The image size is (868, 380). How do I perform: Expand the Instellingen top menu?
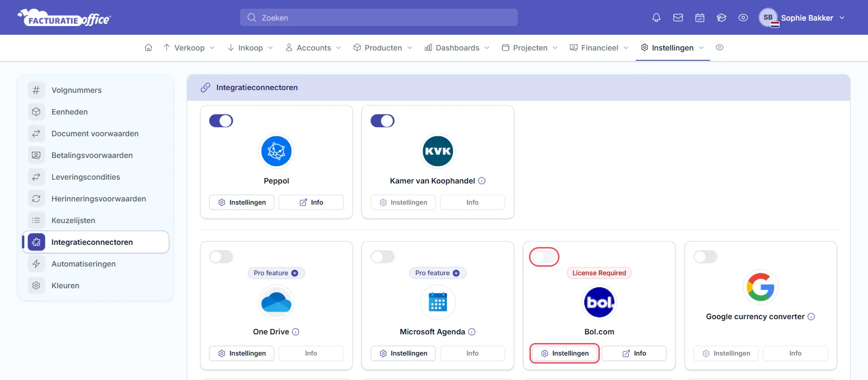pos(673,48)
